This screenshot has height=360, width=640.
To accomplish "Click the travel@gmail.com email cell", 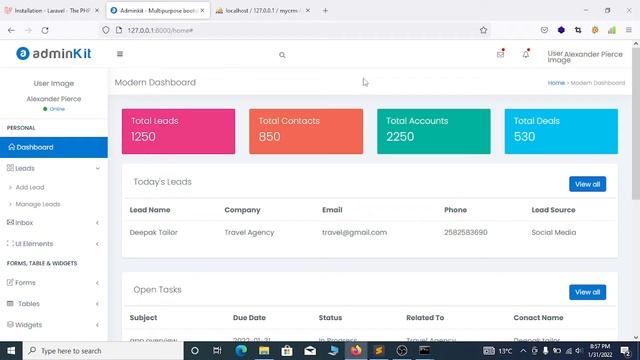I will pyautogui.click(x=354, y=233).
